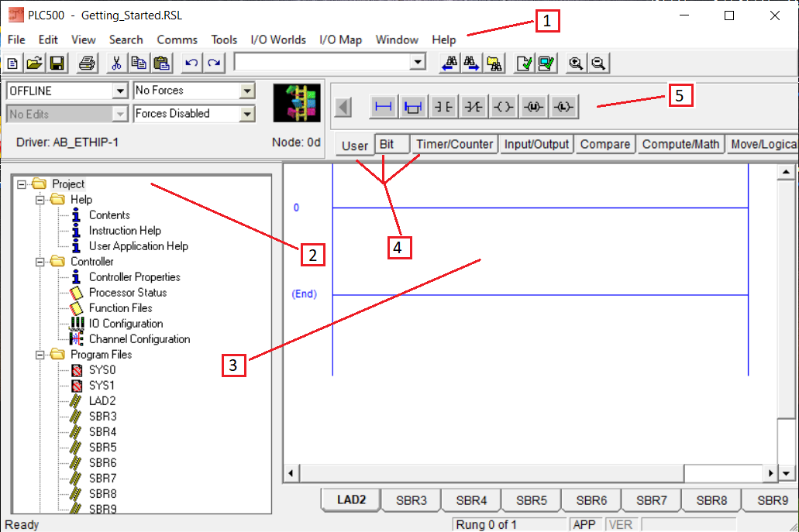Click the New file toolbar icon
This screenshot has height=532, width=799.
pyautogui.click(x=12, y=63)
